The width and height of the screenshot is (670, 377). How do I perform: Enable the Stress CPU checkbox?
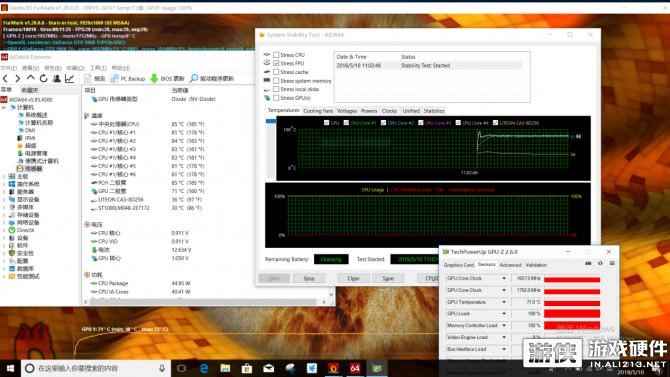[276, 55]
